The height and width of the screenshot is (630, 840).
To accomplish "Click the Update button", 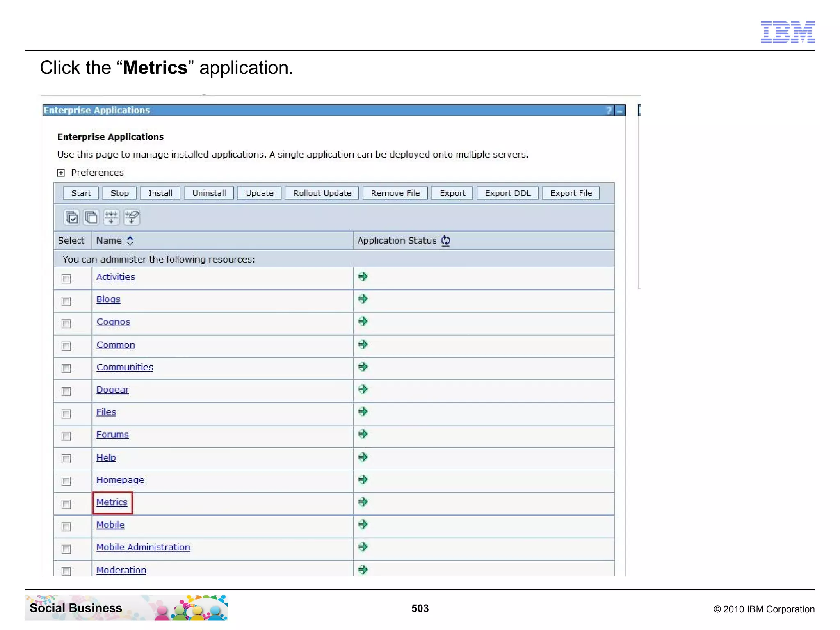I will (x=259, y=193).
